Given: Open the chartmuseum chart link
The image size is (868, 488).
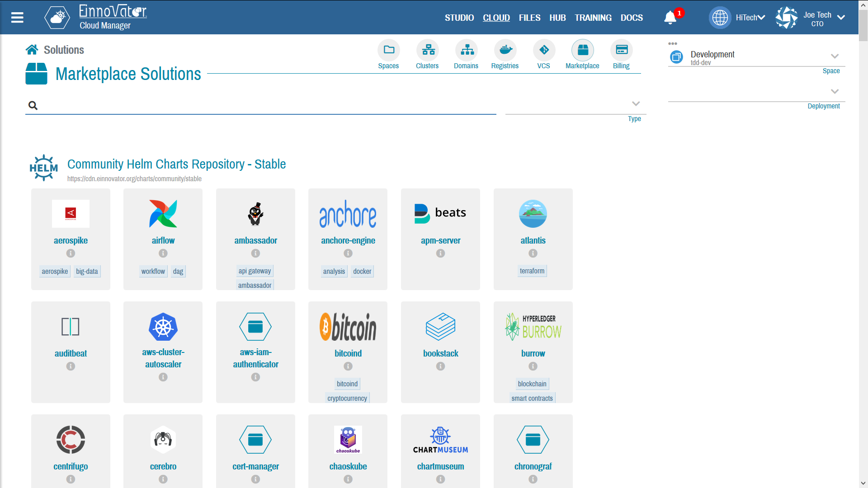Looking at the screenshot, I should 441,466.
